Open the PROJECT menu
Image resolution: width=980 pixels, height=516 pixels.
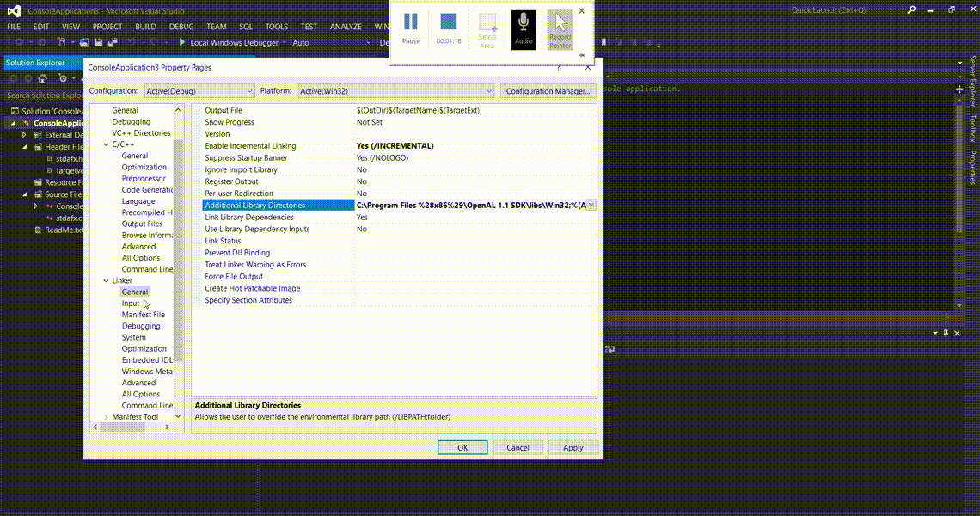pos(107,27)
